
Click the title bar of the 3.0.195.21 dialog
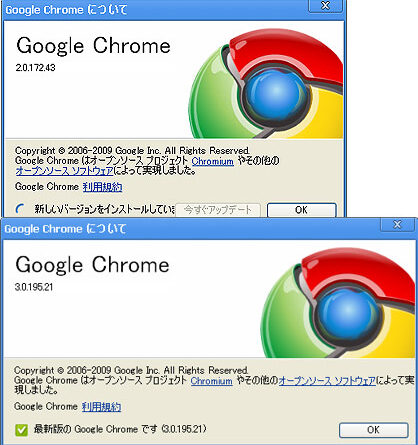[190, 229]
